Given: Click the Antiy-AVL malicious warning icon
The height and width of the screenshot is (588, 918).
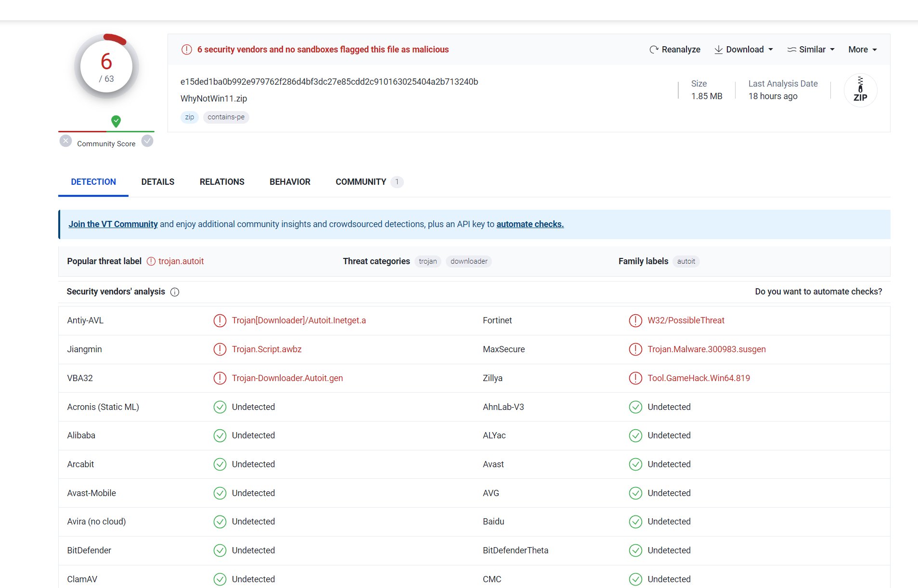Looking at the screenshot, I should click(x=220, y=320).
